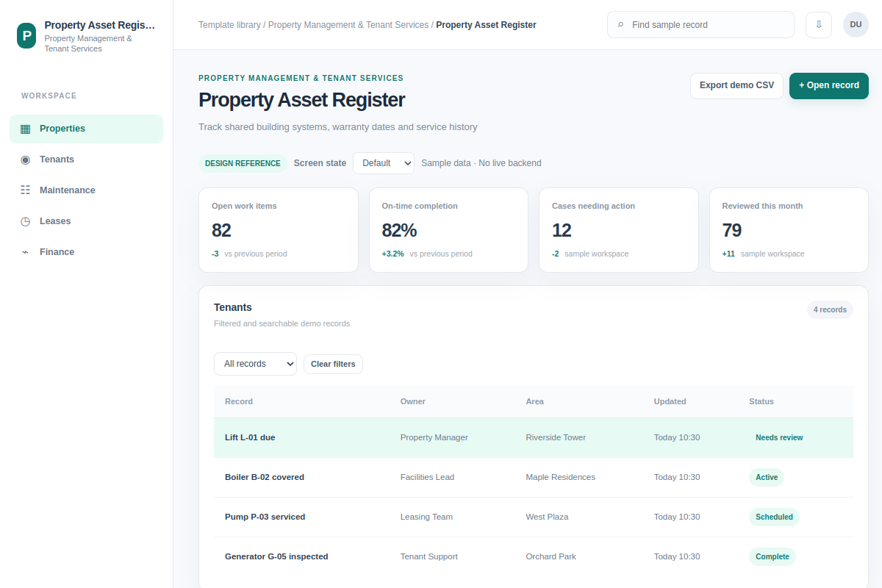The image size is (882, 588).
Task: Open the Screen state Default dropdown
Action: point(384,163)
